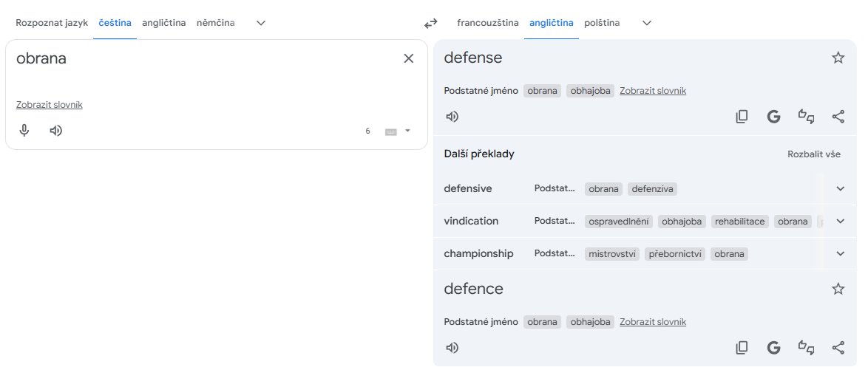Save the defense translation with star
The height and width of the screenshot is (370, 868).
pos(838,58)
